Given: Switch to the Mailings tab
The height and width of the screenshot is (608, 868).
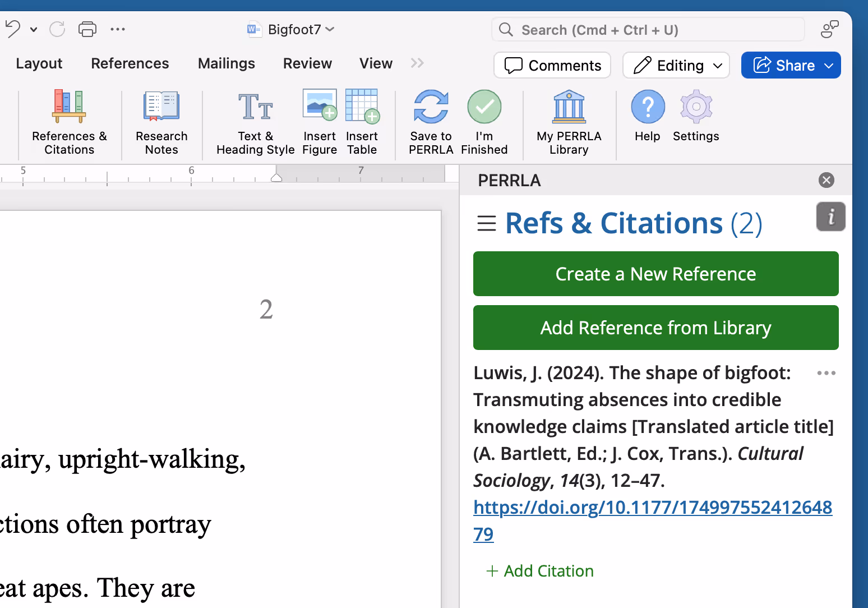Looking at the screenshot, I should coord(227,63).
